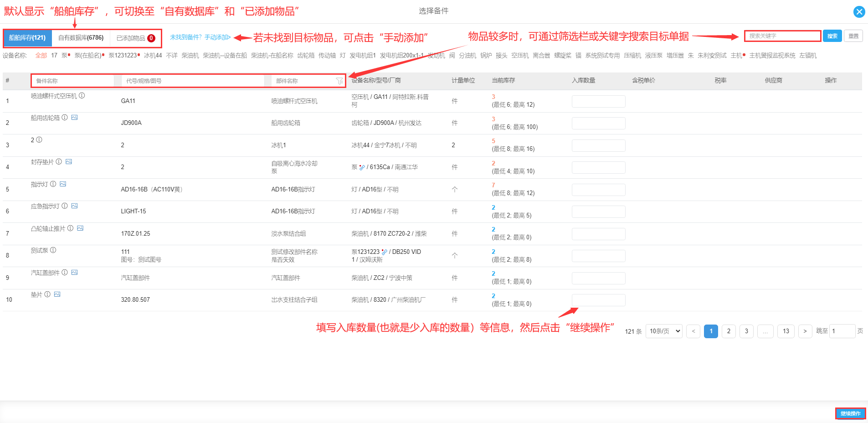Focus the 部件名称 filter field
The image size is (868, 423).
click(304, 81)
